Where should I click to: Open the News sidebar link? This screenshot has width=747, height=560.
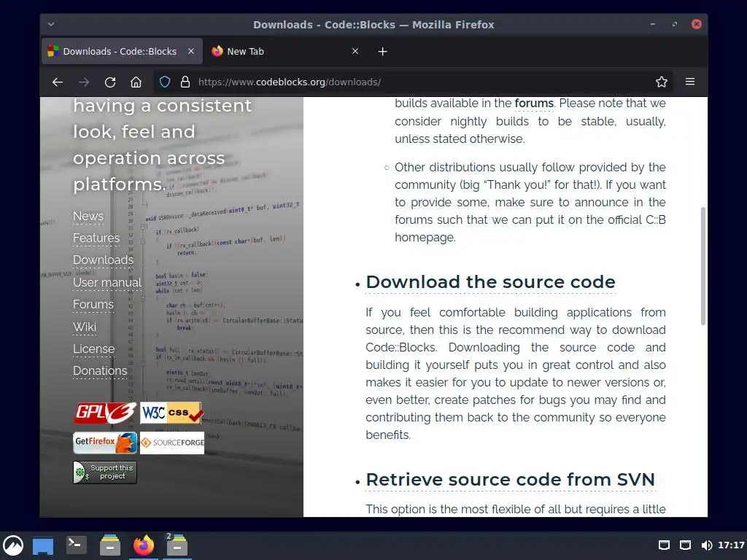(88, 216)
